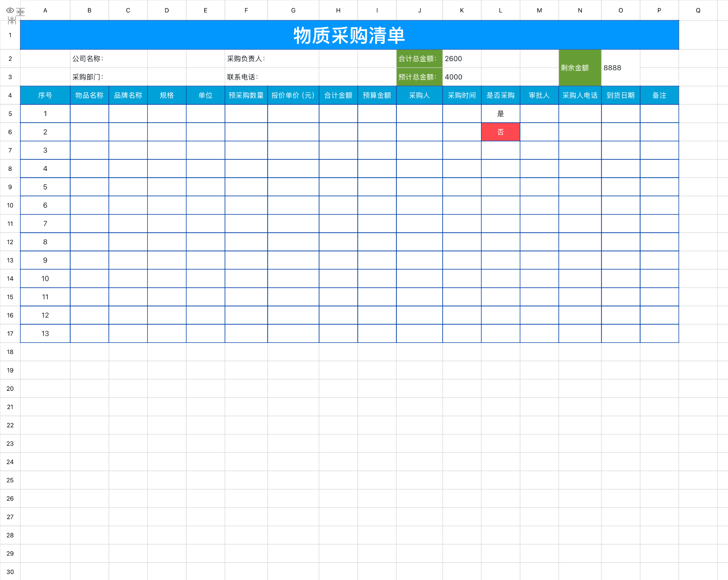Click the 物质采购清单 title banner
The image size is (728, 580).
(349, 35)
